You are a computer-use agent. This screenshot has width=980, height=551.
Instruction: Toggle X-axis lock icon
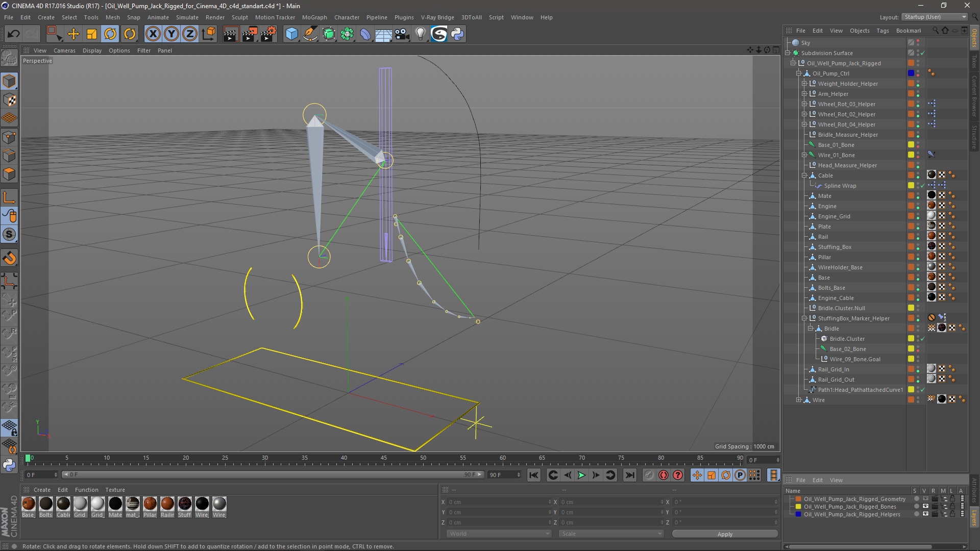point(153,34)
